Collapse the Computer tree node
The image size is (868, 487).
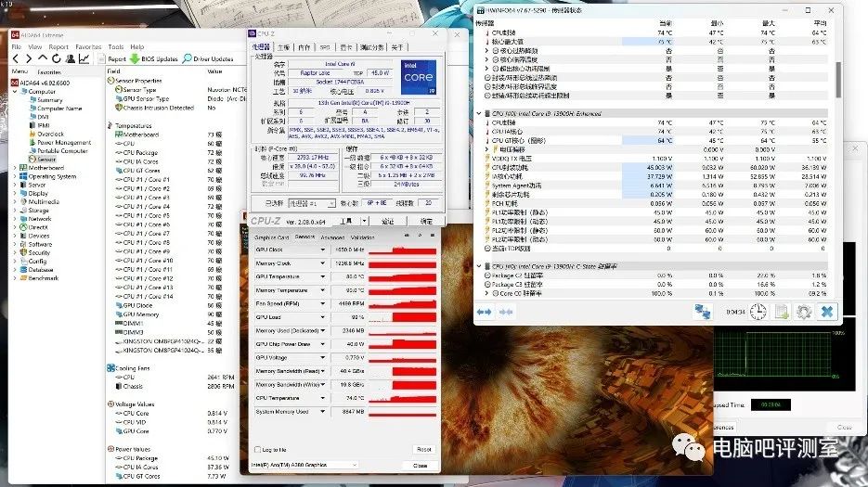click(15, 91)
